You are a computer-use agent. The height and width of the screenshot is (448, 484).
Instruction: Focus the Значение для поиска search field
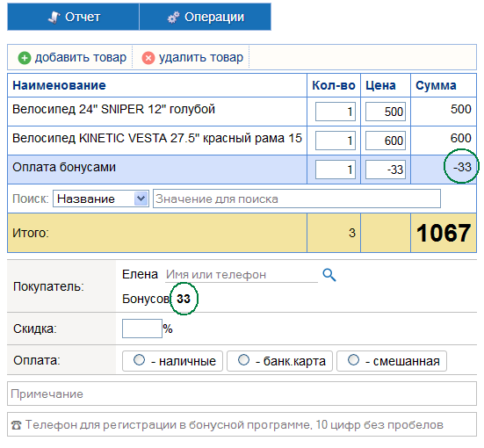click(x=297, y=199)
